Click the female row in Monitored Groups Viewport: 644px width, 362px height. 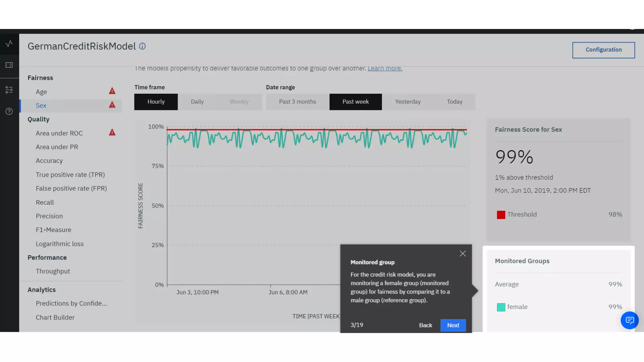tap(558, 307)
